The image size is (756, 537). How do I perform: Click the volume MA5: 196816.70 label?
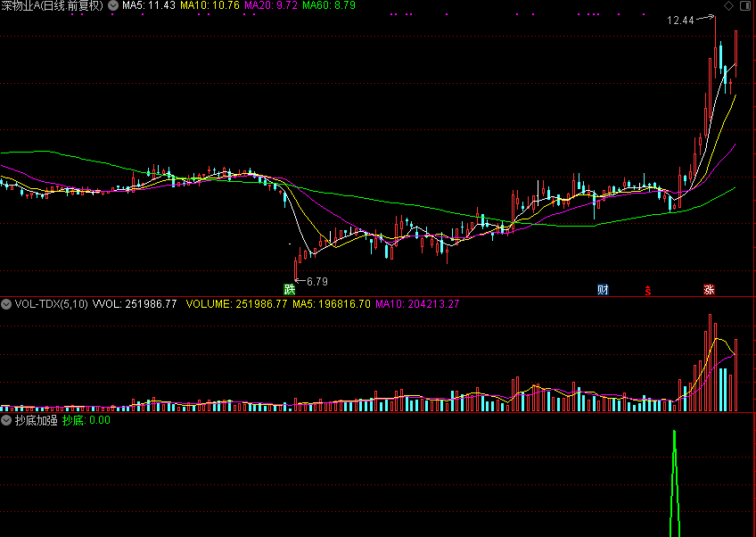332,304
